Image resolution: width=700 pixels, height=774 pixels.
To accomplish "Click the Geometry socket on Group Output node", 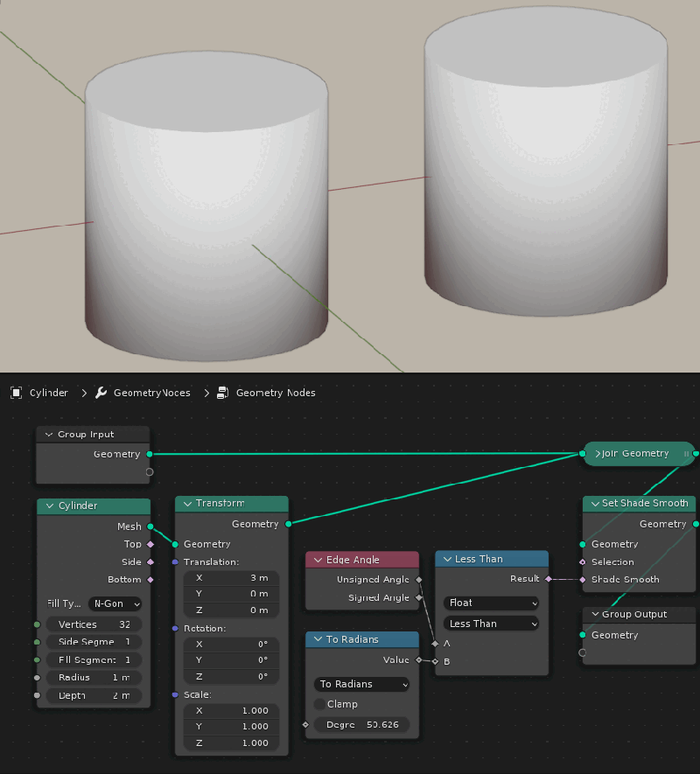I will [584, 635].
